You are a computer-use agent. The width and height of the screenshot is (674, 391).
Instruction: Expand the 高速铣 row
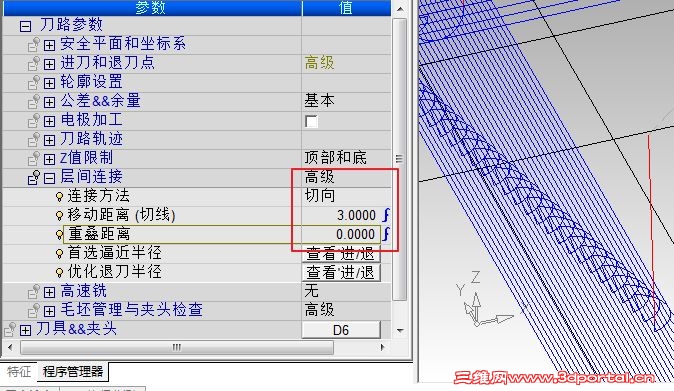tap(49, 292)
